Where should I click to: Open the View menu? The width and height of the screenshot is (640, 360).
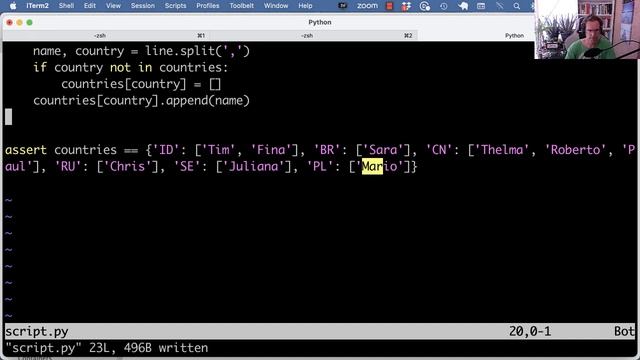pyautogui.click(x=113, y=6)
